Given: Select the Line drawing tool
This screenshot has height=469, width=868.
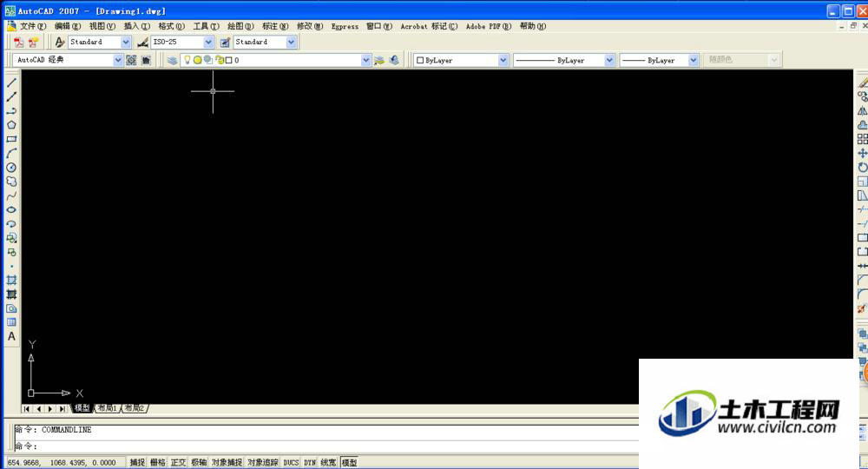Looking at the screenshot, I should (x=11, y=83).
